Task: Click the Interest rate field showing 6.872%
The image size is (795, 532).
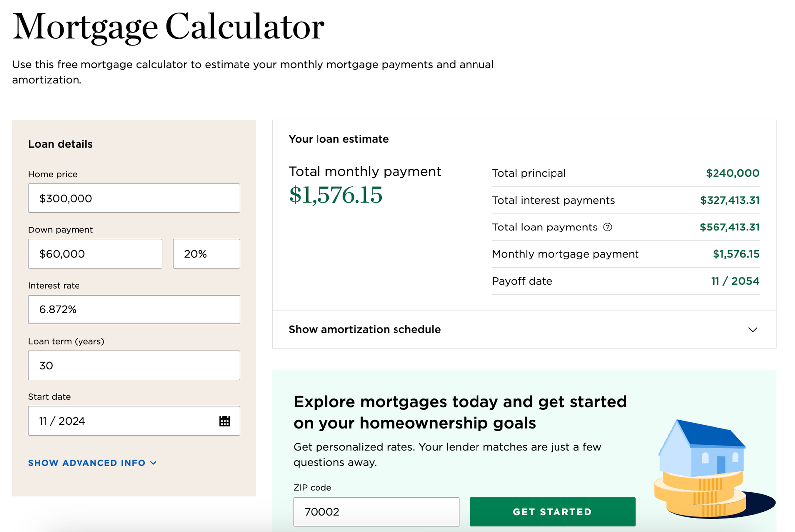Action: click(134, 309)
